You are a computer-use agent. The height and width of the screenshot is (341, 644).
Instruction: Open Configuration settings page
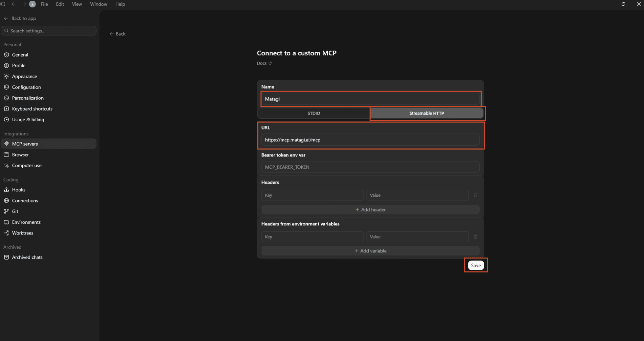pos(49,87)
